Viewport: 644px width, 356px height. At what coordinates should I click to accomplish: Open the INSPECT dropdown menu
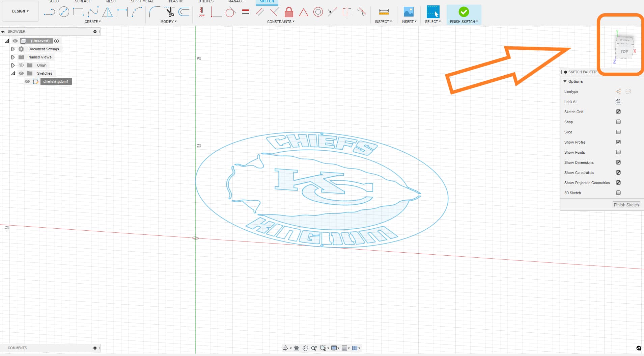coord(384,22)
